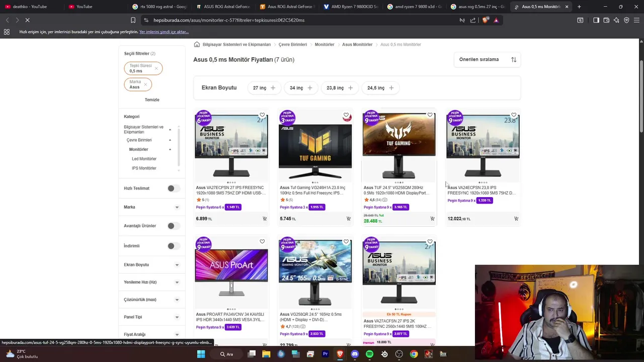Add 34 inç screen size filter
This screenshot has height=362, width=644.
click(x=301, y=88)
